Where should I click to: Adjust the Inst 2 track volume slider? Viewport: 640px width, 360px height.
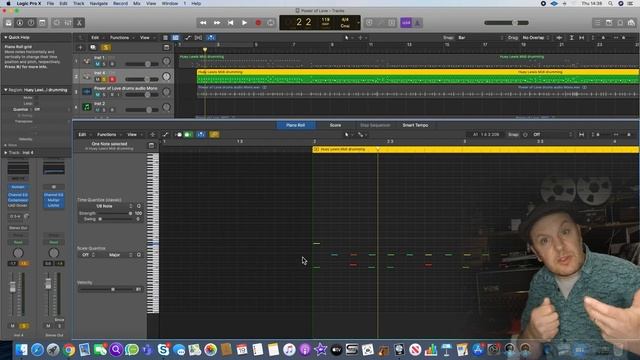142,110
